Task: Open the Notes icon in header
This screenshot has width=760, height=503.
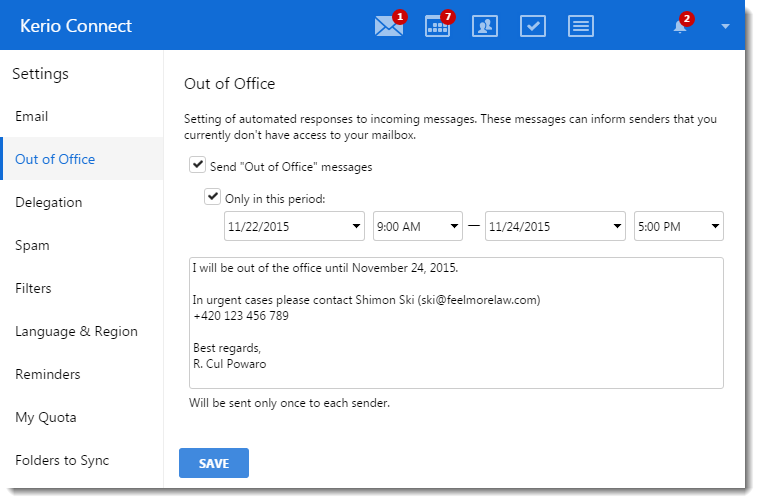Action: click(581, 26)
